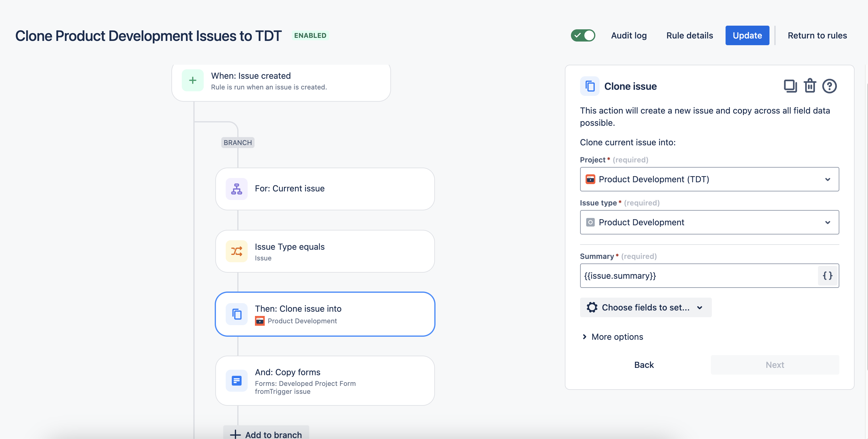Click the green plus trigger icon
Viewport: 868px width, 439px height.
coord(192,80)
